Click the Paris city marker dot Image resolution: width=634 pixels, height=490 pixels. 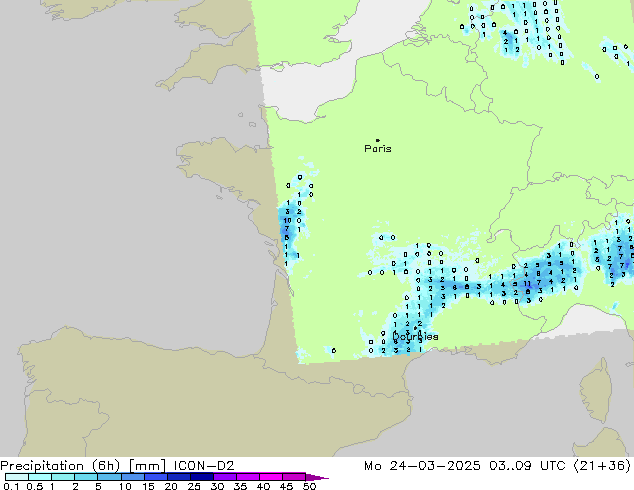coord(378,140)
